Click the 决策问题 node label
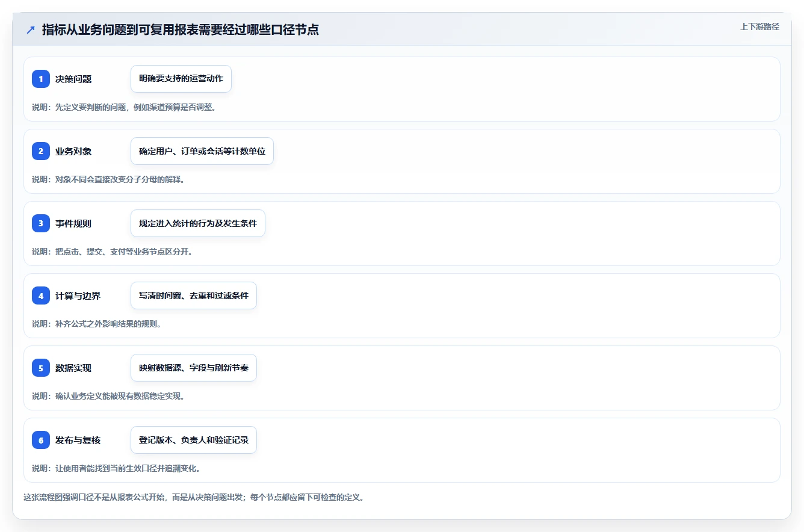The height and width of the screenshot is (532, 804). [73, 79]
